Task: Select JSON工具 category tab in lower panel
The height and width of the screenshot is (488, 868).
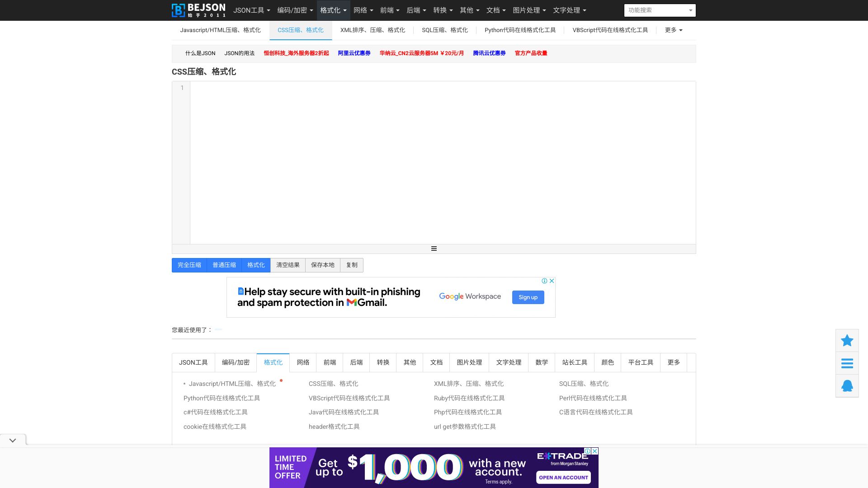Action: pyautogui.click(x=193, y=362)
